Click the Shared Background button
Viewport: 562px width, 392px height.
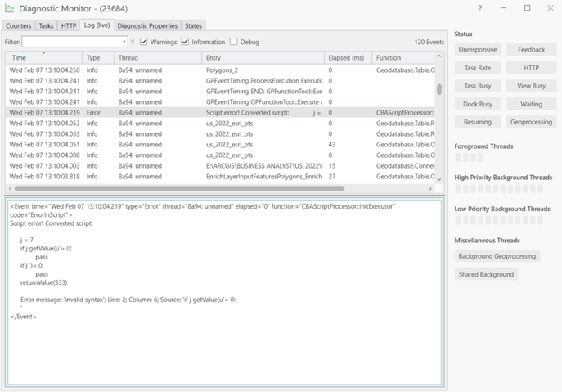[x=486, y=274]
